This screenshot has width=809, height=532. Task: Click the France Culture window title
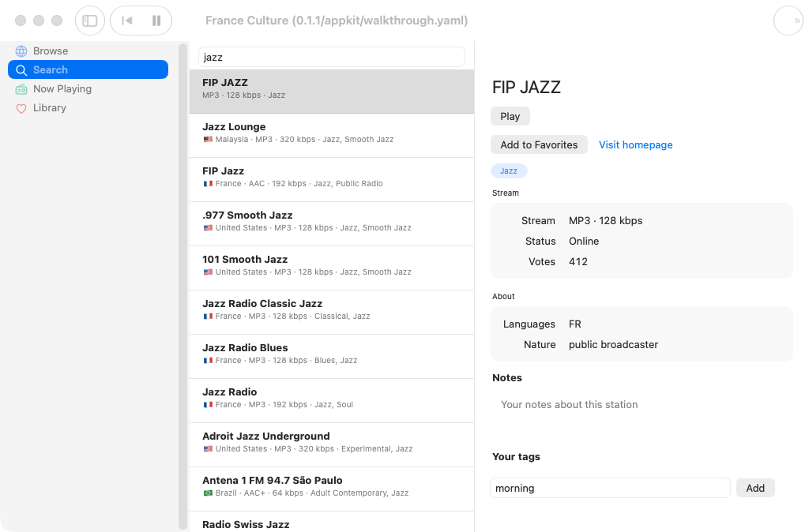tap(337, 21)
